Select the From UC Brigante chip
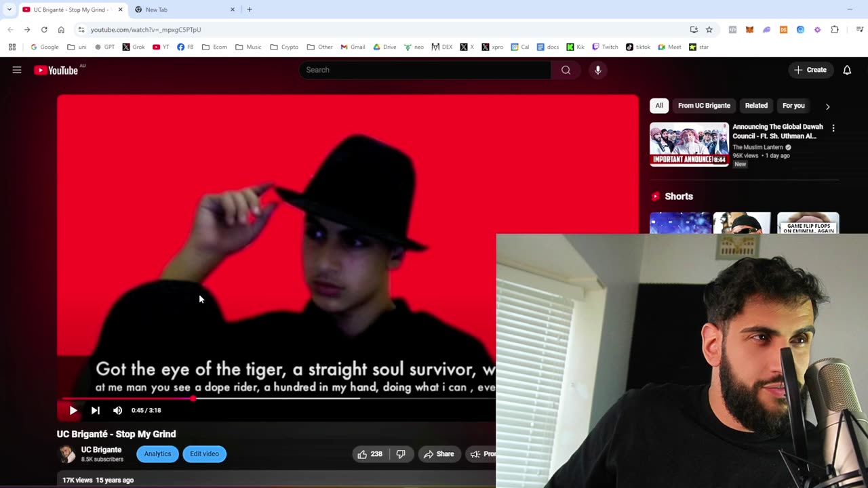This screenshot has width=868, height=488. [x=704, y=106]
